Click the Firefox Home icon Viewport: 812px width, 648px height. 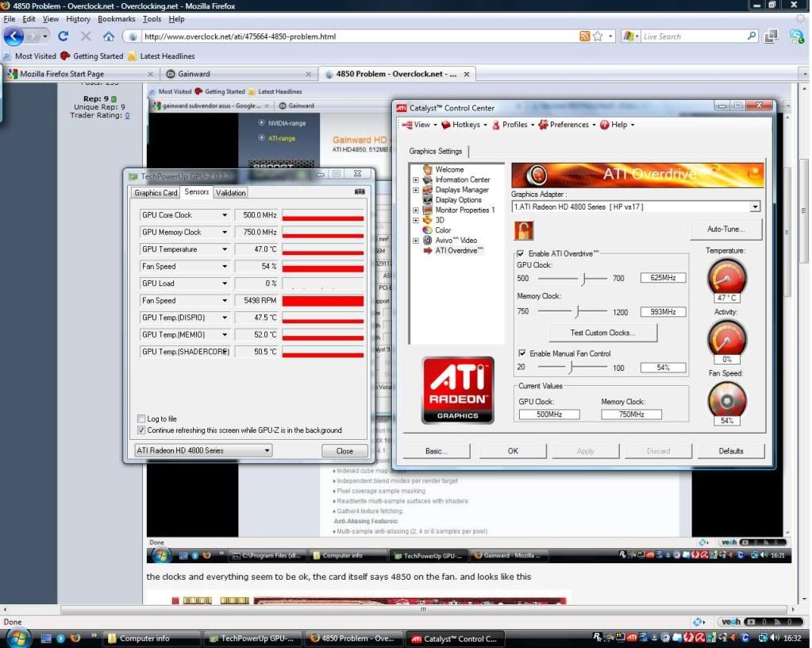coord(108,37)
